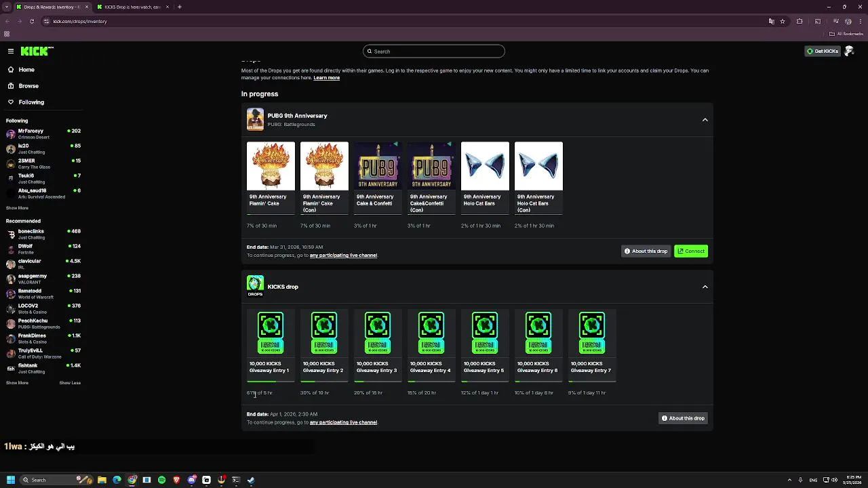Open DWolf recommended channel
The image size is (868, 488).
click(x=43, y=249)
